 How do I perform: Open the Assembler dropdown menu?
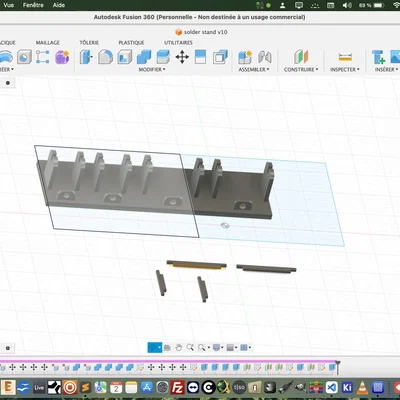(254, 69)
